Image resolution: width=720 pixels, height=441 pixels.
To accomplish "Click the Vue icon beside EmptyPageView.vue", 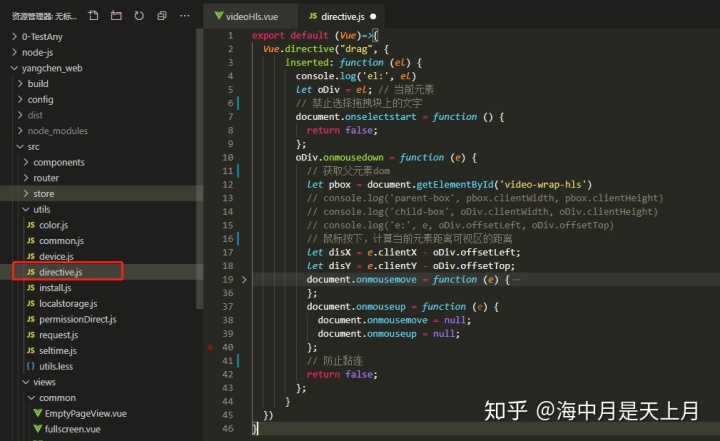I will pyautogui.click(x=38, y=413).
